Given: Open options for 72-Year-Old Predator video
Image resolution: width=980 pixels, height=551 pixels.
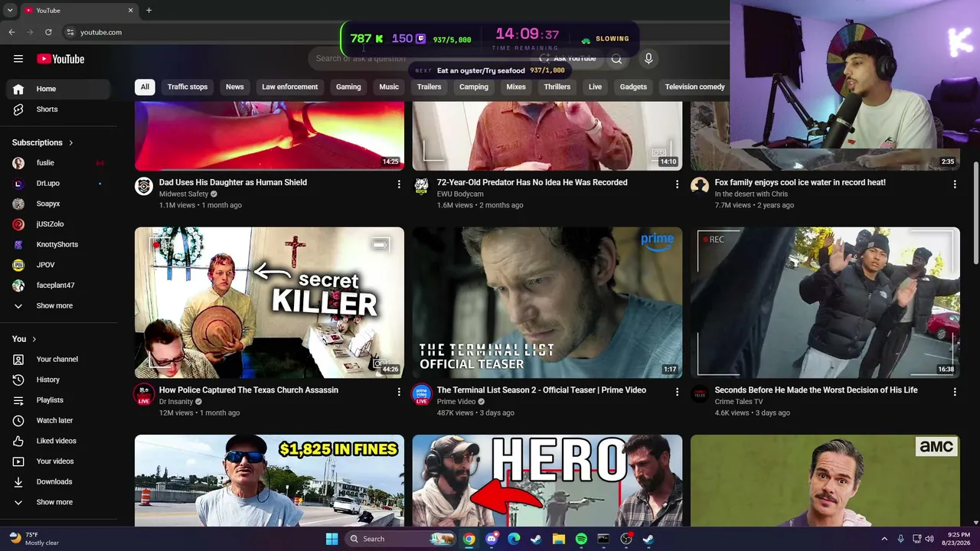Looking at the screenshot, I should click(x=677, y=184).
